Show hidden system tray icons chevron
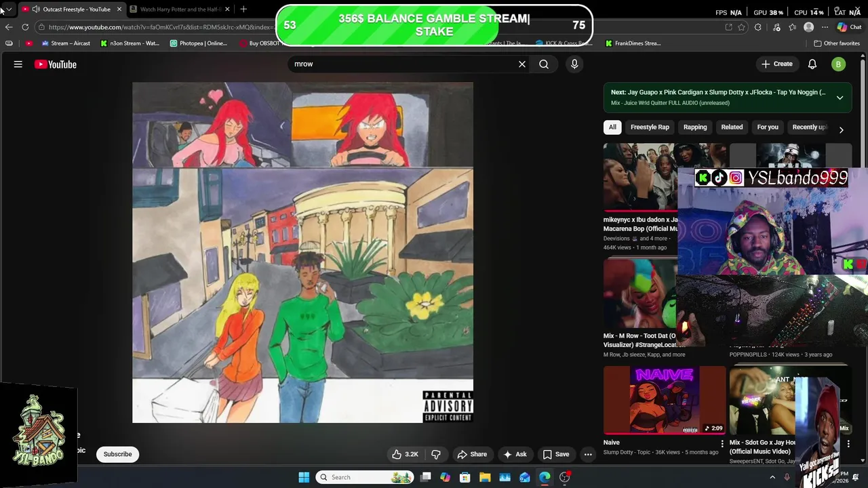 (772, 477)
